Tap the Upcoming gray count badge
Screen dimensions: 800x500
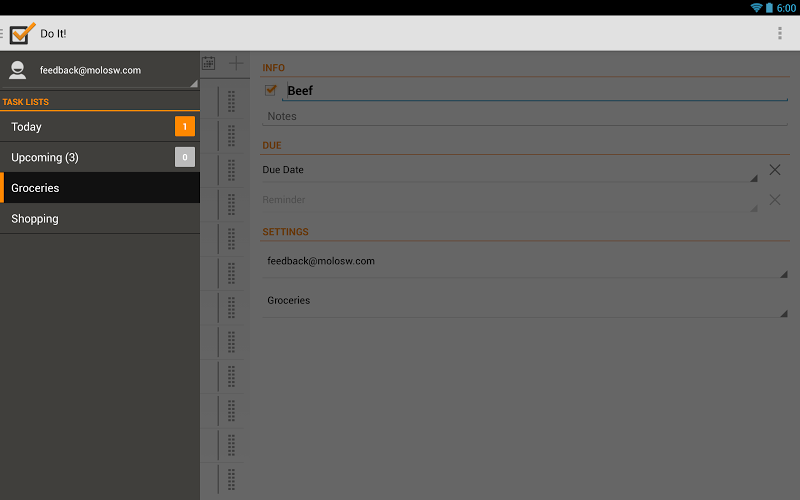(185, 157)
